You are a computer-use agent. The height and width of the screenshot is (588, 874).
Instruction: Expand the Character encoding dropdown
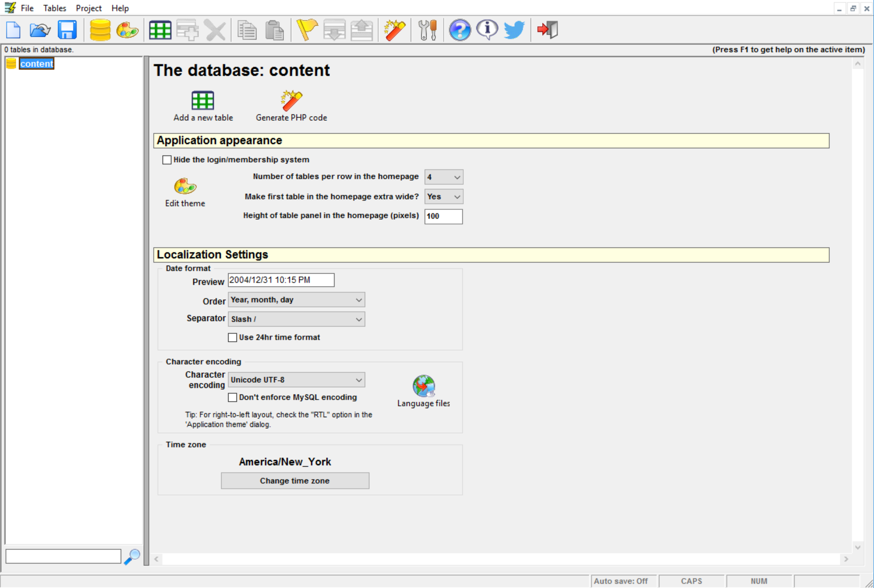pyautogui.click(x=296, y=380)
